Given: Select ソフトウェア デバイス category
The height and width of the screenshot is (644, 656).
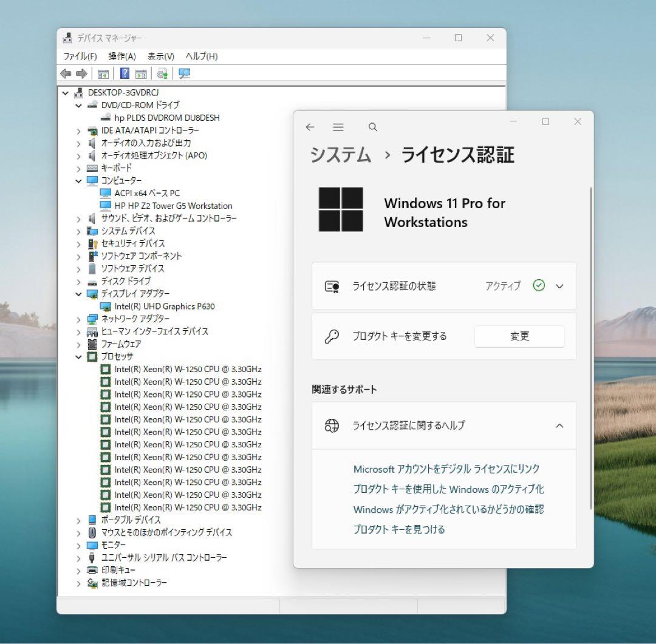Looking at the screenshot, I should [x=132, y=268].
